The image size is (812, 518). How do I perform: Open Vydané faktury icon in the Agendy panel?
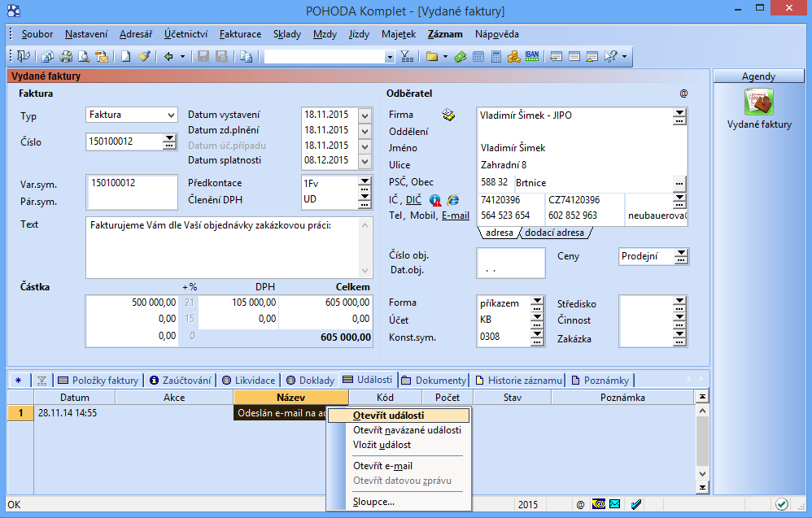[759, 102]
